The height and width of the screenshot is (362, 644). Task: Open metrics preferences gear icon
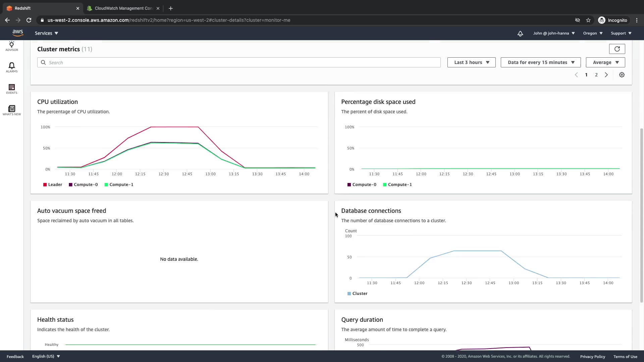tap(622, 75)
